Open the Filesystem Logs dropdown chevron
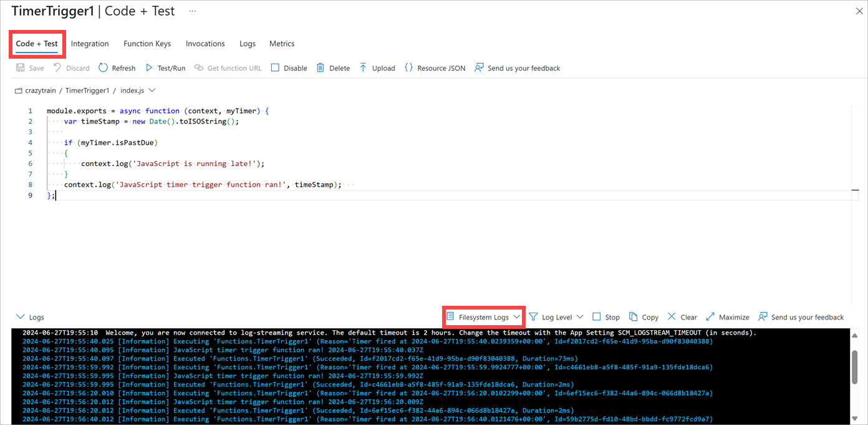868x425 pixels. tap(517, 317)
